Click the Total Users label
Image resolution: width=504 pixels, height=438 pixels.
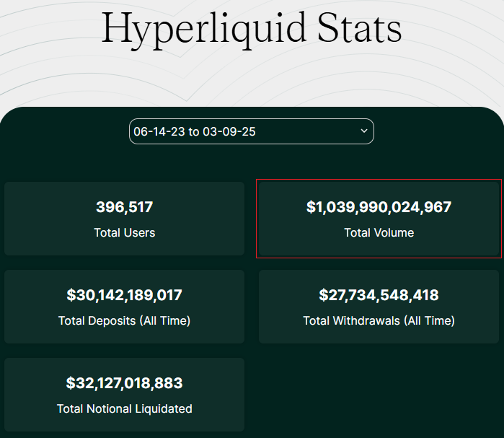coord(125,232)
